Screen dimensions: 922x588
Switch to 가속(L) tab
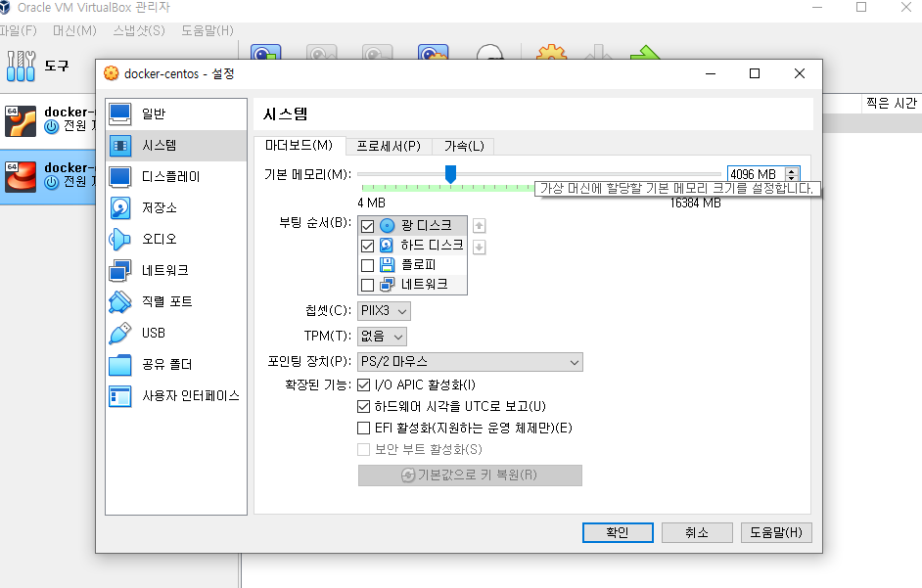click(x=463, y=146)
